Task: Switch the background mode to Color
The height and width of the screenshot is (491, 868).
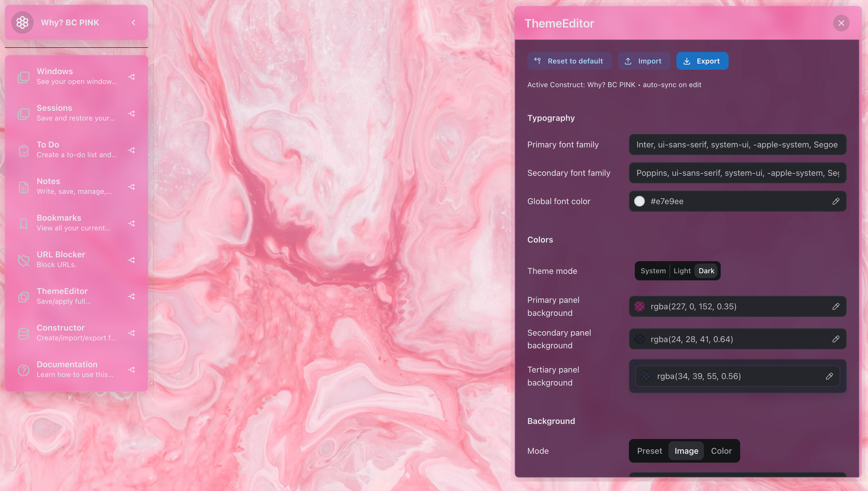Action: pyautogui.click(x=721, y=451)
